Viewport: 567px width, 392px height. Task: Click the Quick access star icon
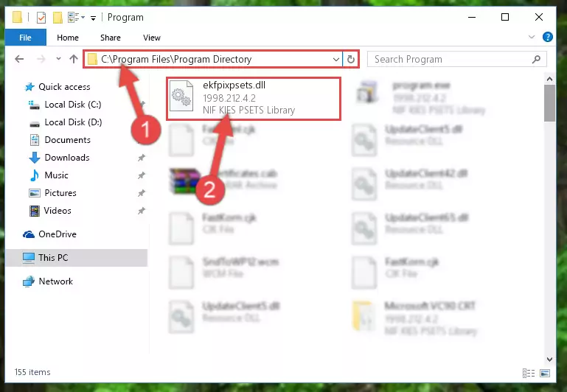pos(29,87)
